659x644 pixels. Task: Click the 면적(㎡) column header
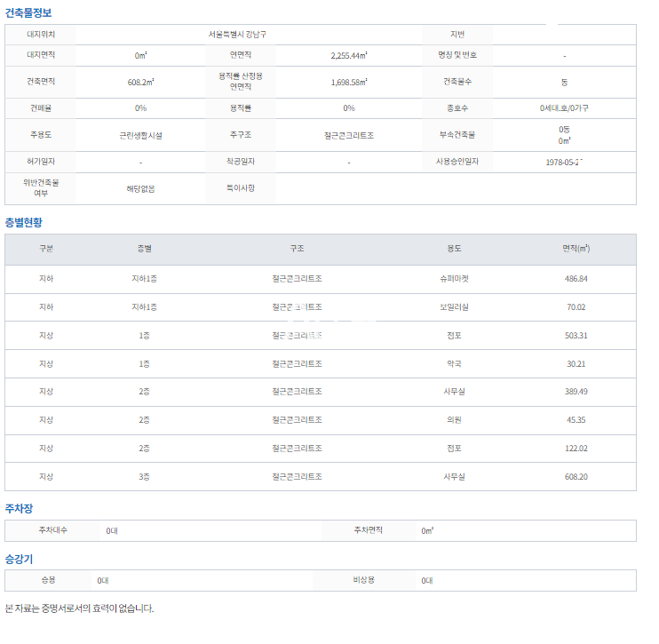point(576,249)
